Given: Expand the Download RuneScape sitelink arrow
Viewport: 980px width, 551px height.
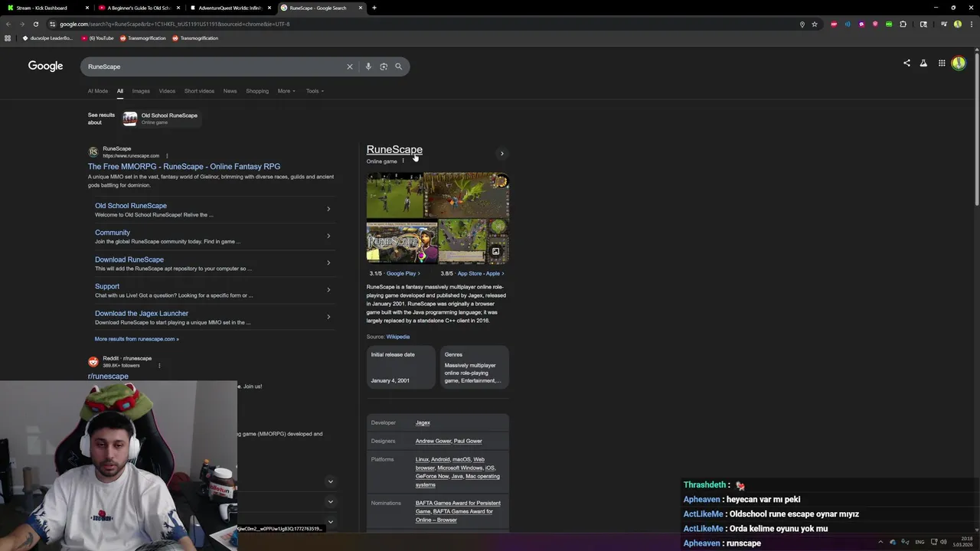Looking at the screenshot, I should [x=328, y=262].
